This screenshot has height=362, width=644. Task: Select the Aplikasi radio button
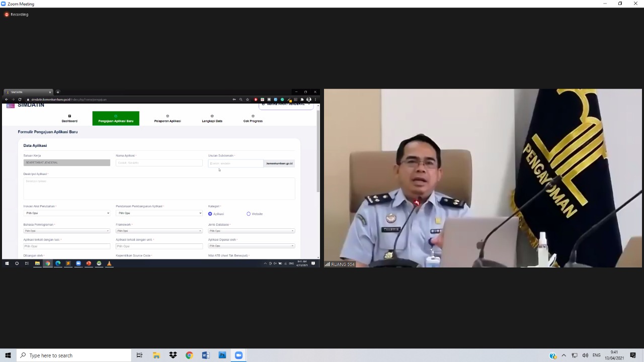point(210,214)
